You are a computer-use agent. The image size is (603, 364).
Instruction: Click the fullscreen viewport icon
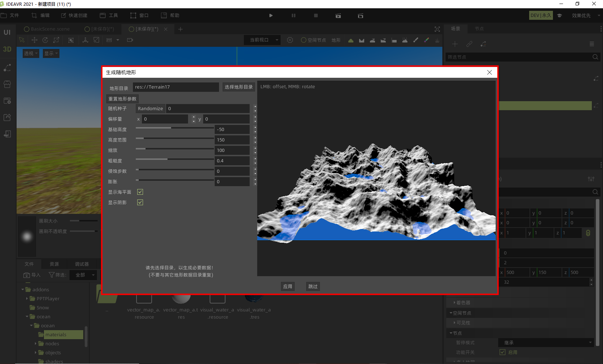coord(437,29)
